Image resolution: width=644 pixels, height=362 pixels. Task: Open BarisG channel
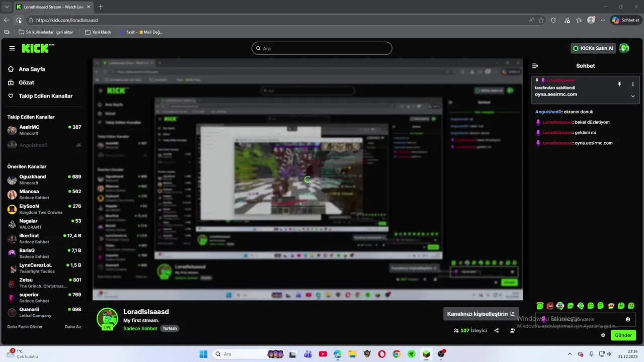point(44,253)
